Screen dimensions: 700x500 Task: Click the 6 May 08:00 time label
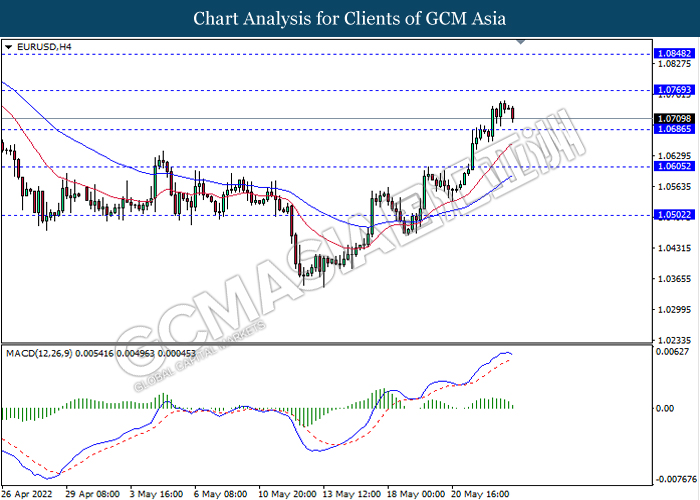coord(221,494)
